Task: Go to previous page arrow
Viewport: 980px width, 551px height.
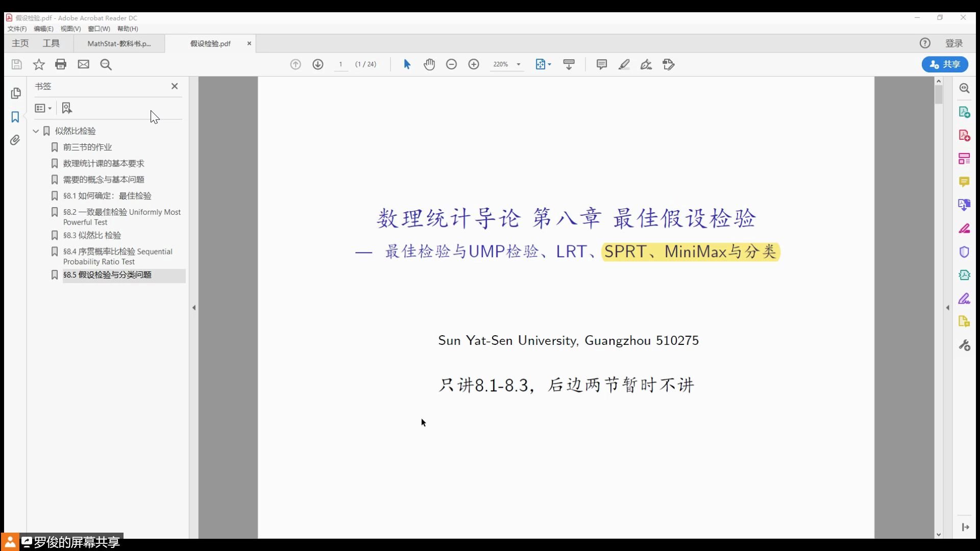Action: click(296, 64)
